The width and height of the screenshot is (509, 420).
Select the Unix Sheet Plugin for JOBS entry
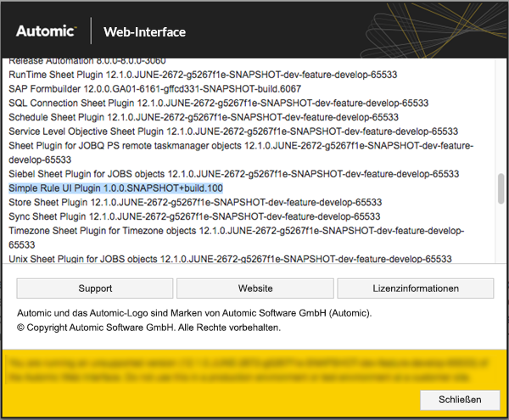pyautogui.click(x=230, y=259)
